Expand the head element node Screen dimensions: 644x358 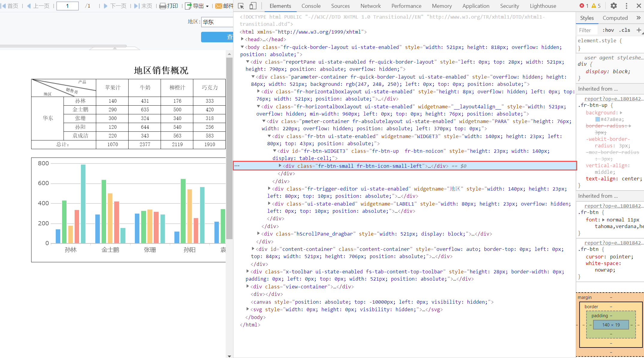(x=242, y=39)
